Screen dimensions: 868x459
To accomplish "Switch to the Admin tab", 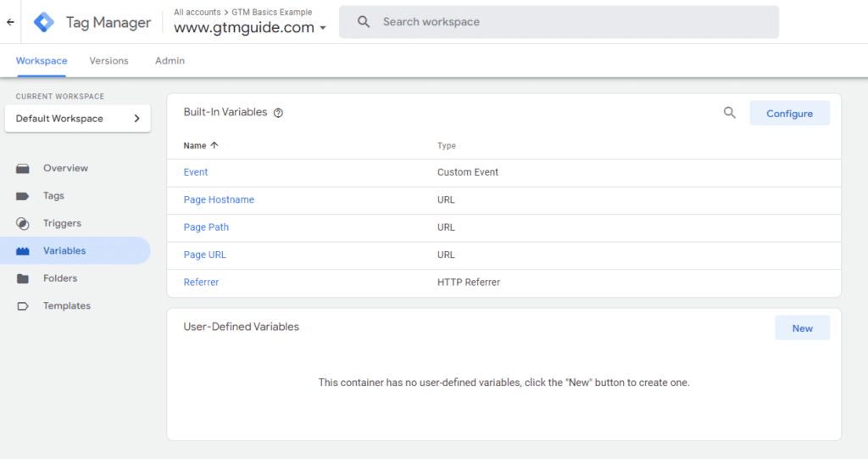I will 170,61.
